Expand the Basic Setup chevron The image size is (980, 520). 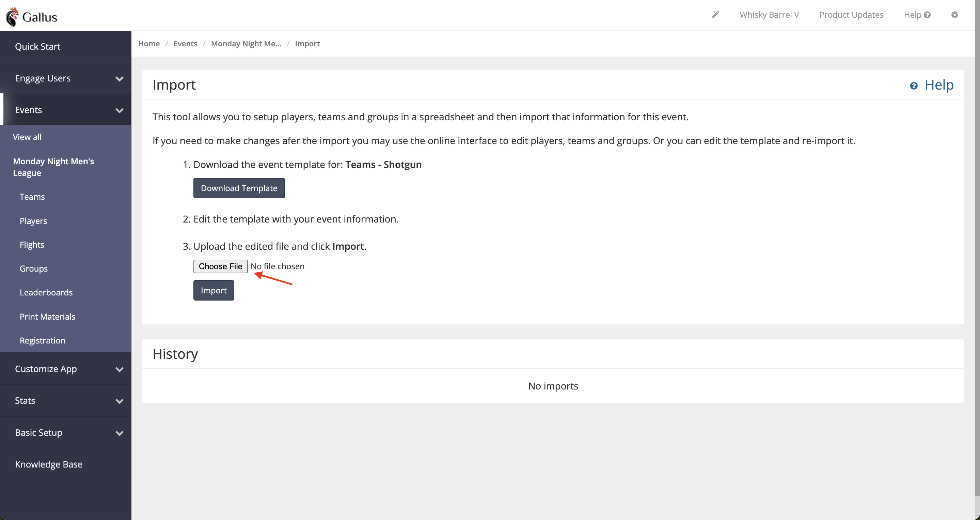point(120,433)
